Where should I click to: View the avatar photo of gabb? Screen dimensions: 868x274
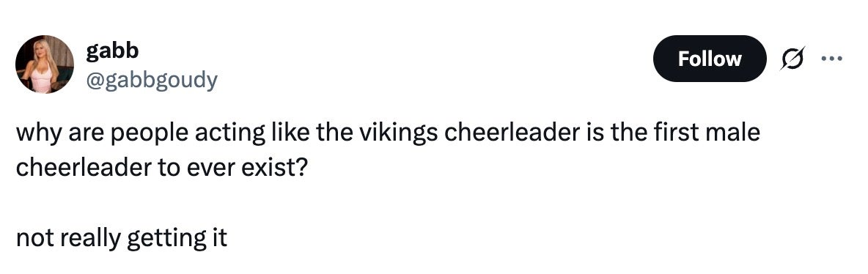[x=44, y=64]
